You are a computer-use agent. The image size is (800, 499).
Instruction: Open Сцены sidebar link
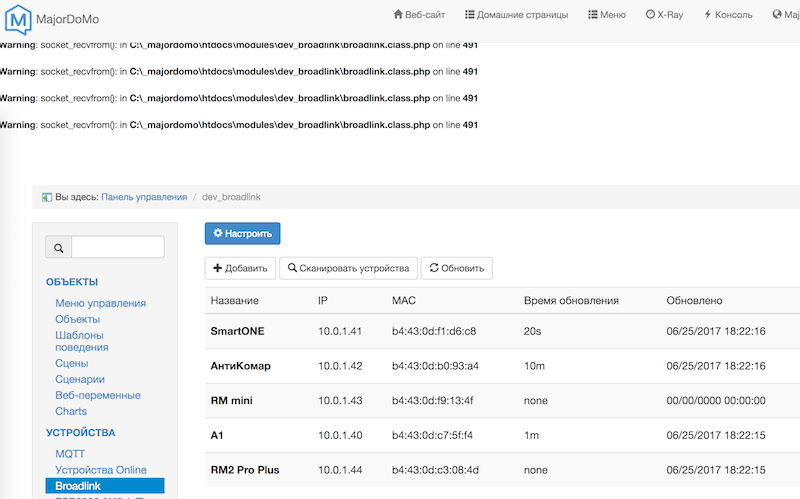pyautogui.click(x=71, y=363)
